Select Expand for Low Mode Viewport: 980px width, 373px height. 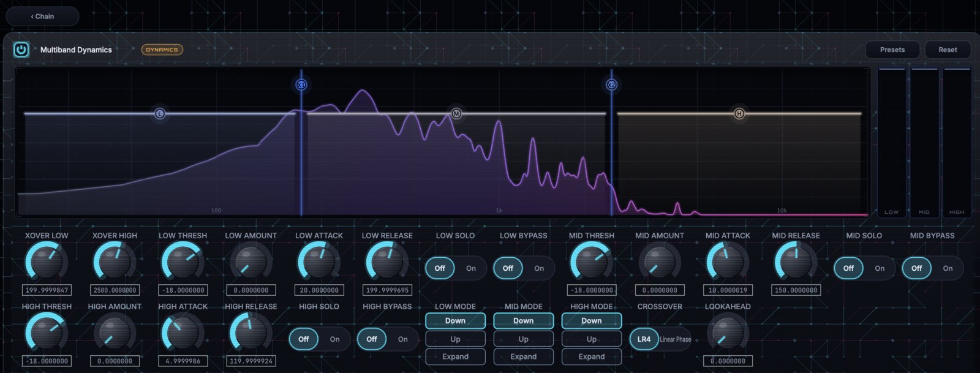pyautogui.click(x=456, y=356)
